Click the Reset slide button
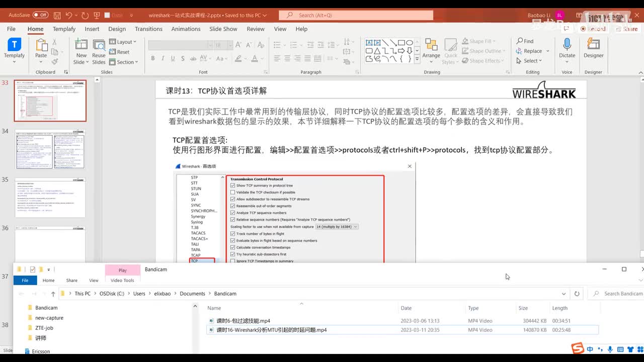644x362 pixels. [120, 52]
